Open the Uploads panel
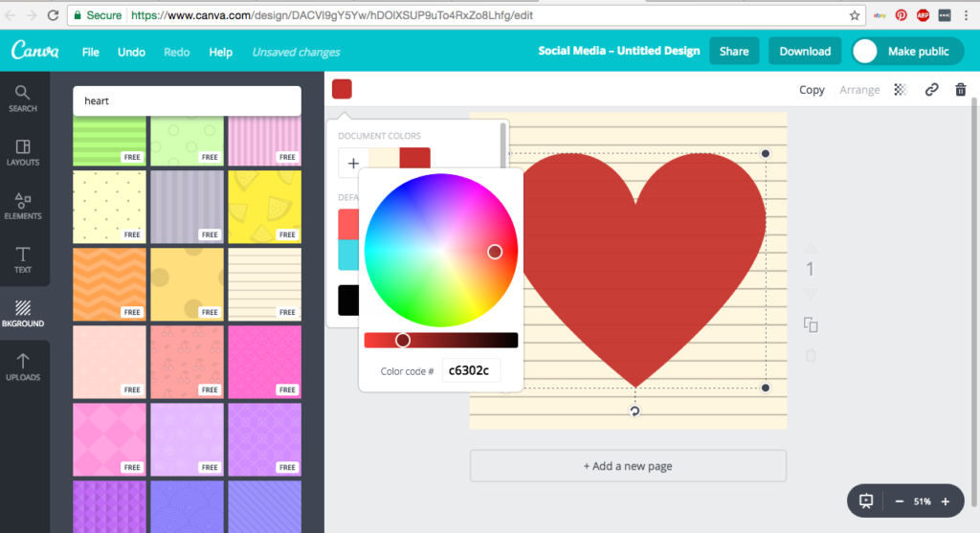Image resolution: width=980 pixels, height=533 pixels. [x=23, y=367]
